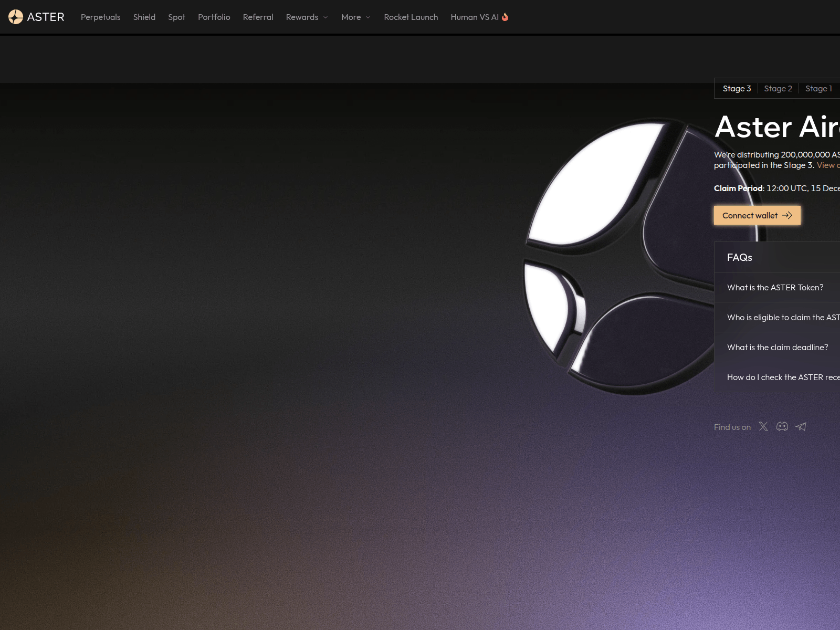Expand the Rewards dropdown chevron
The width and height of the screenshot is (840, 630).
point(325,17)
